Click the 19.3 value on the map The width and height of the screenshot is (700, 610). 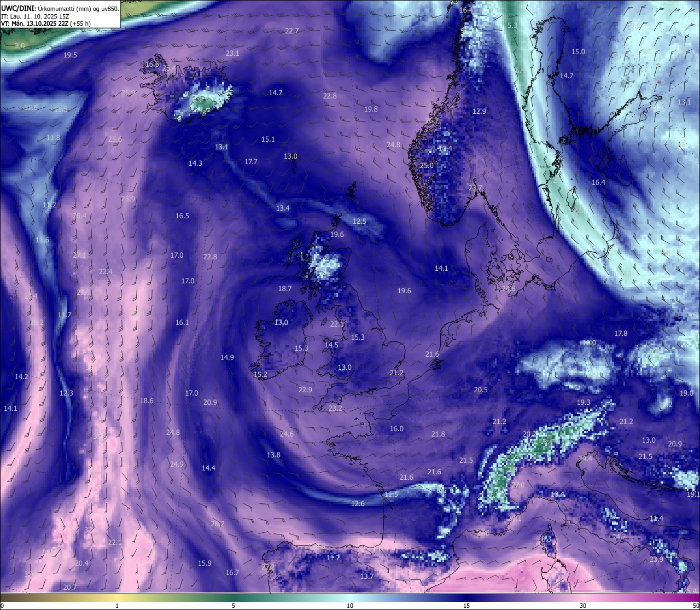(584, 403)
